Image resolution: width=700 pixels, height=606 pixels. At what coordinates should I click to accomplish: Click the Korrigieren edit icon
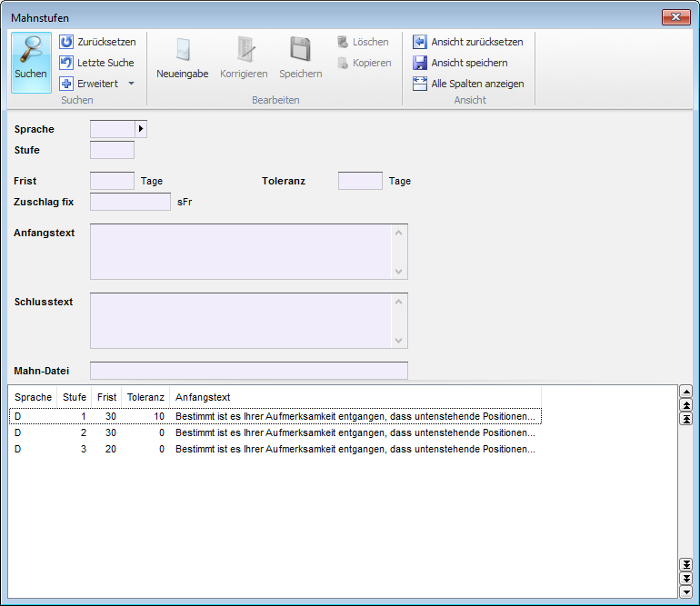(245, 49)
